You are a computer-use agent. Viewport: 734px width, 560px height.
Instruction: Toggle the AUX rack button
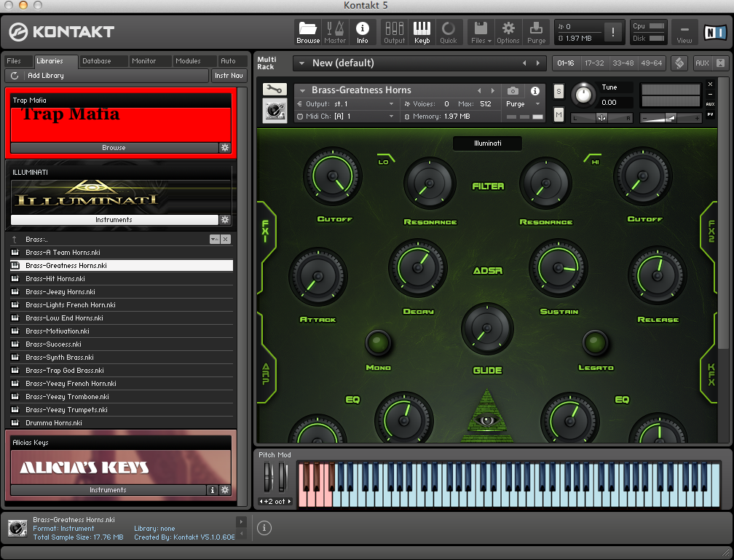pos(702,63)
